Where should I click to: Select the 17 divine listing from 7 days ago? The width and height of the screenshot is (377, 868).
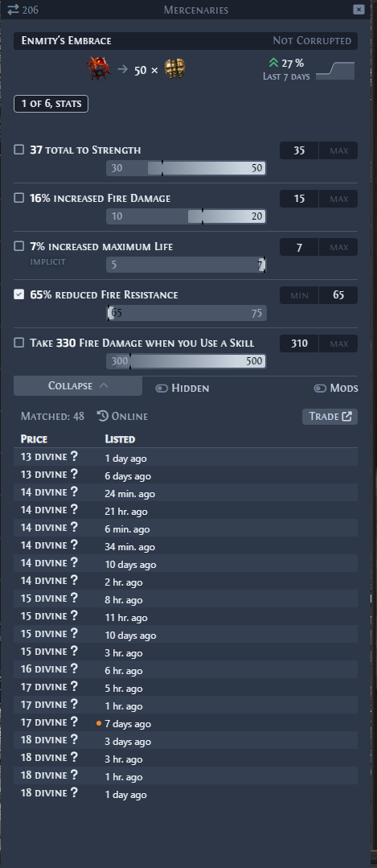click(x=186, y=723)
